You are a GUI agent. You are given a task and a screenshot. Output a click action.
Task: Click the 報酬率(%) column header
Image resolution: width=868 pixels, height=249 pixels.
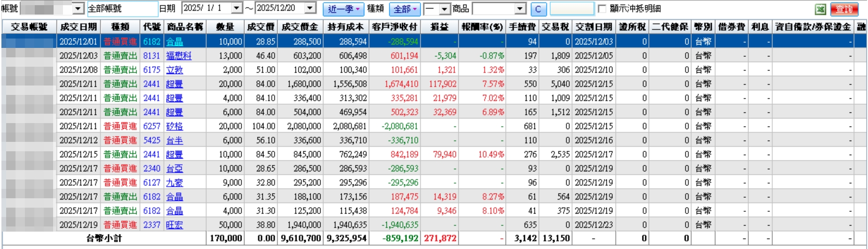click(x=482, y=27)
